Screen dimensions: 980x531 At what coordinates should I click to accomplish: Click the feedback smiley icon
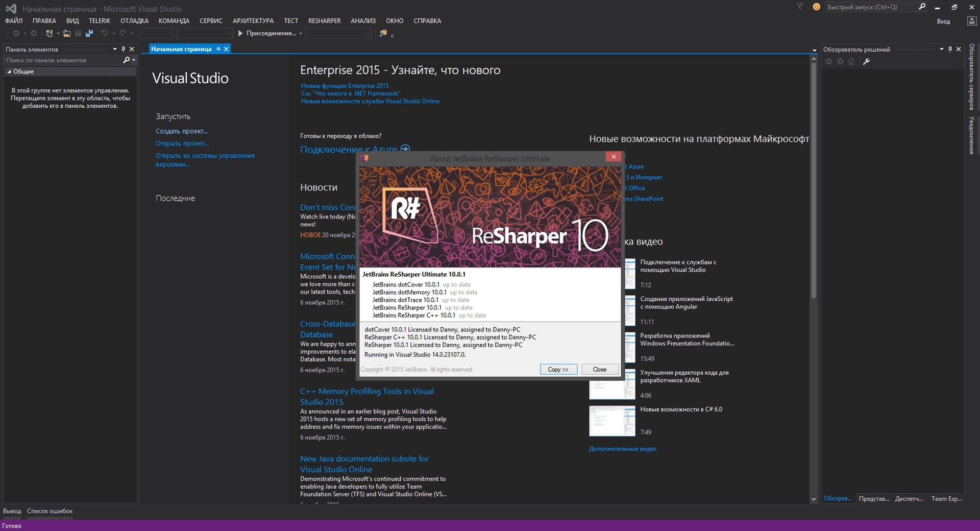816,7
